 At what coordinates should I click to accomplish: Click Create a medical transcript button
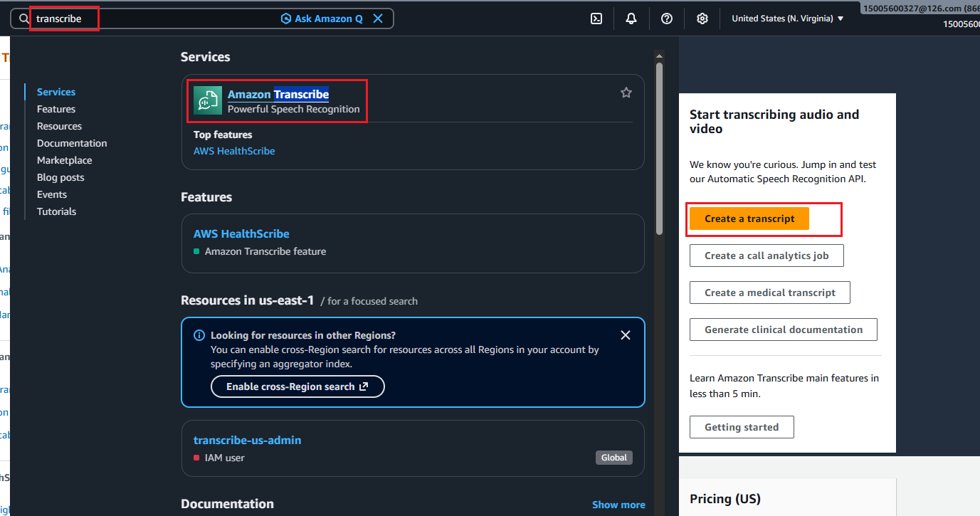[770, 293]
